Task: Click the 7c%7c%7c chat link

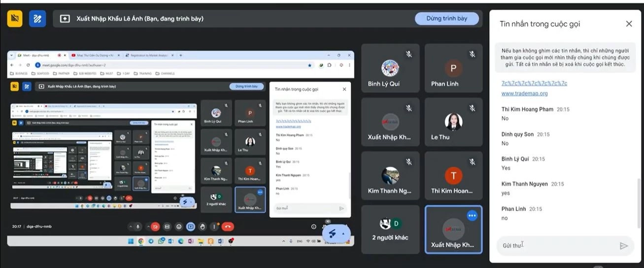Action: (534, 83)
